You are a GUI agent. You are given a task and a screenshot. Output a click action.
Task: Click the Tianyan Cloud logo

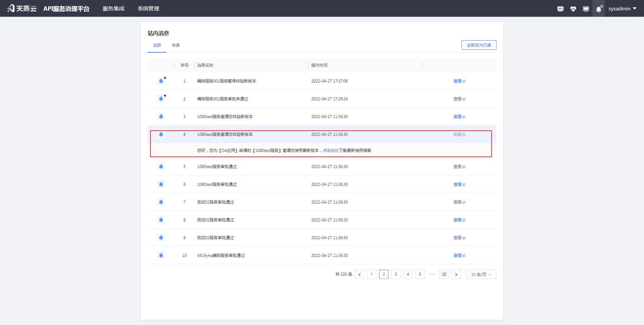point(22,8)
